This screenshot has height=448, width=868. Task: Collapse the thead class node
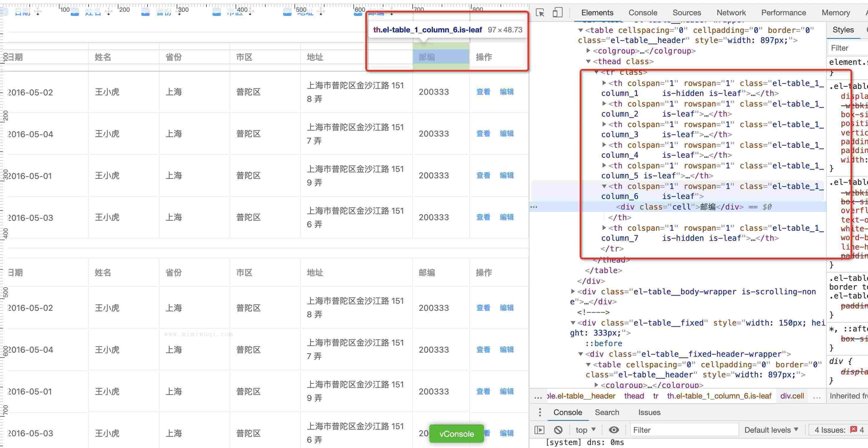click(588, 61)
